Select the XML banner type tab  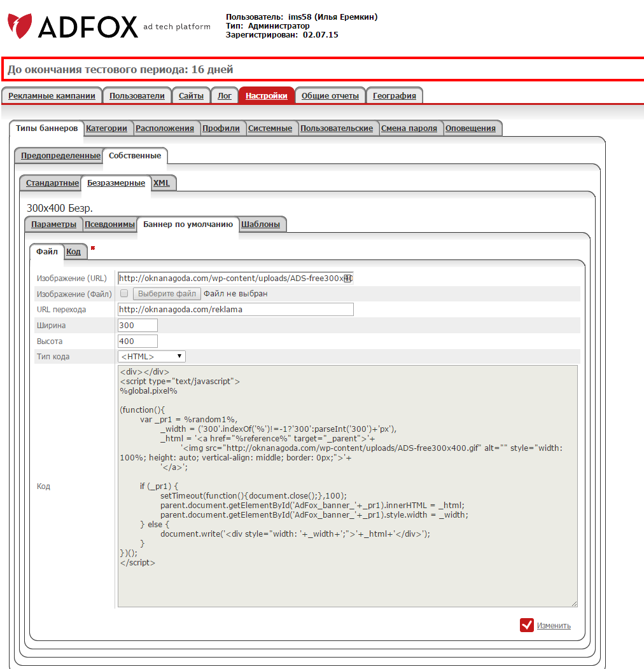point(162,183)
